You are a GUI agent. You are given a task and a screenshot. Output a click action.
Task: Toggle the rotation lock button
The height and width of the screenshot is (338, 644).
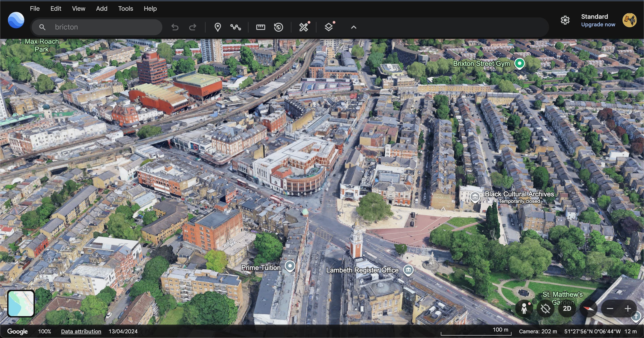click(x=546, y=309)
